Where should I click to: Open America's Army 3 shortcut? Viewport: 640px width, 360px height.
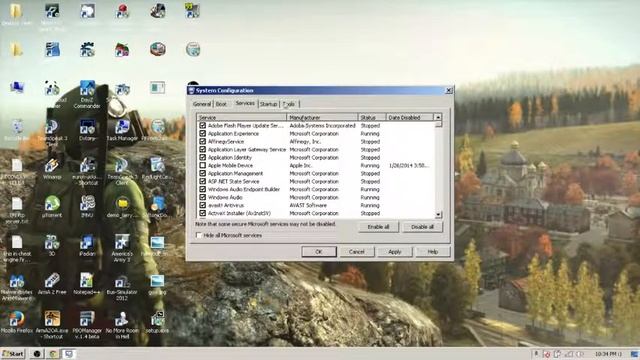point(122,247)
